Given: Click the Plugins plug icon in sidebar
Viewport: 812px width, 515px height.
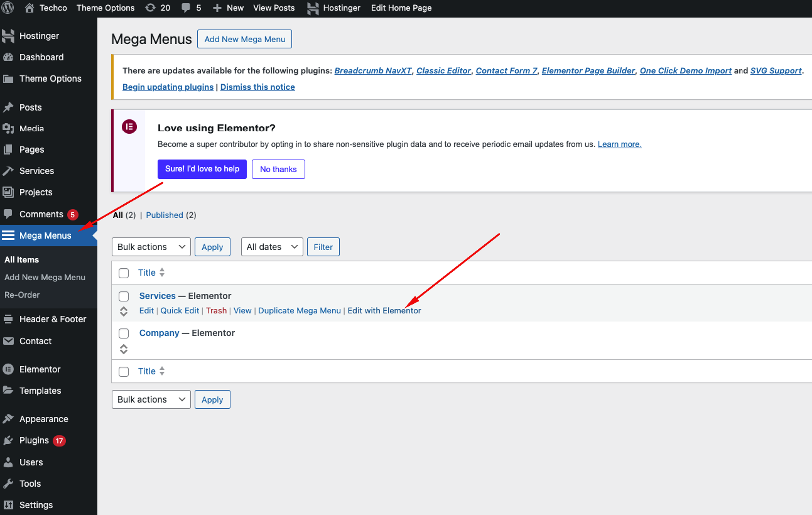Looking at the screenshot, I should point(8,440).
